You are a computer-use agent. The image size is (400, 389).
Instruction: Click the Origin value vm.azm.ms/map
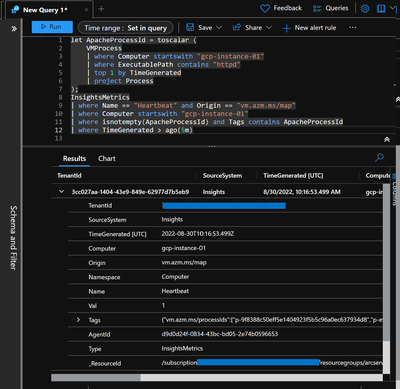(x=184, y=262)
